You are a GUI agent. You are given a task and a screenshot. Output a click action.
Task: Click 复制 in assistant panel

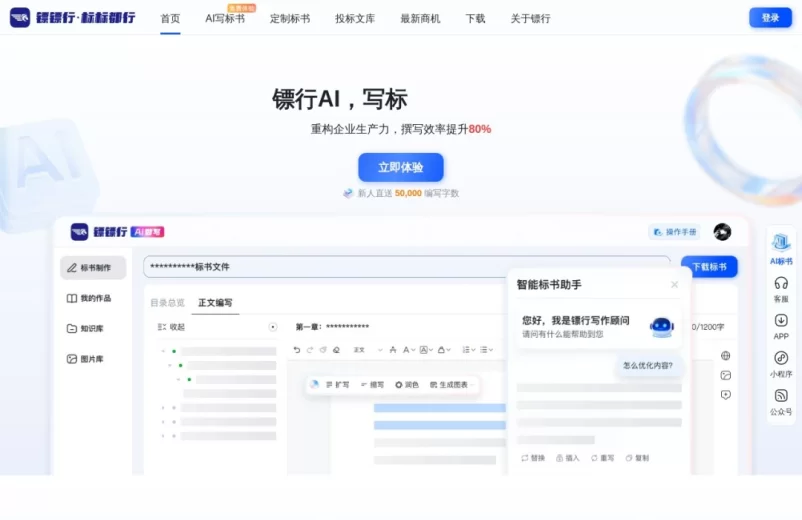tap(637, 458)
